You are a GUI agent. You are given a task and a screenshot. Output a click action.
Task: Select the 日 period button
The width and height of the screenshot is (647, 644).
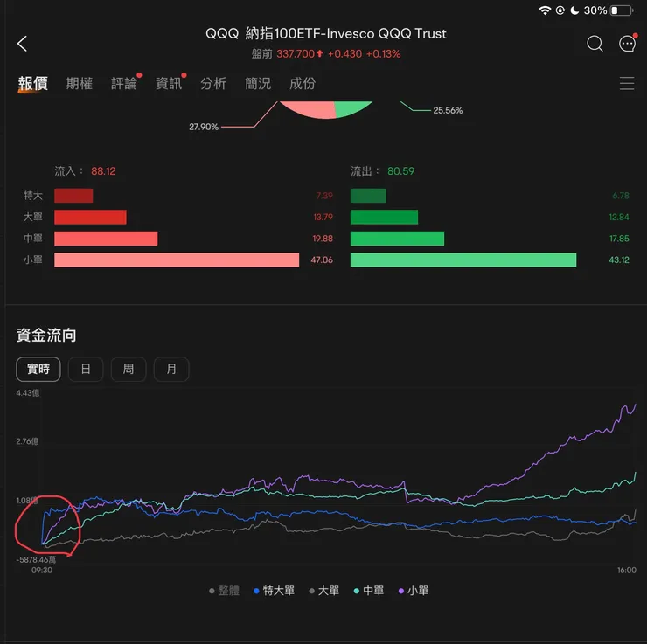click(x=86, y=369)
